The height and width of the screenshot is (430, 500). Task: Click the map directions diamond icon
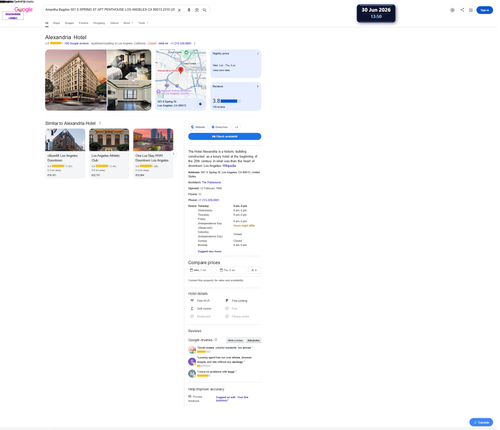click(200, 104)
